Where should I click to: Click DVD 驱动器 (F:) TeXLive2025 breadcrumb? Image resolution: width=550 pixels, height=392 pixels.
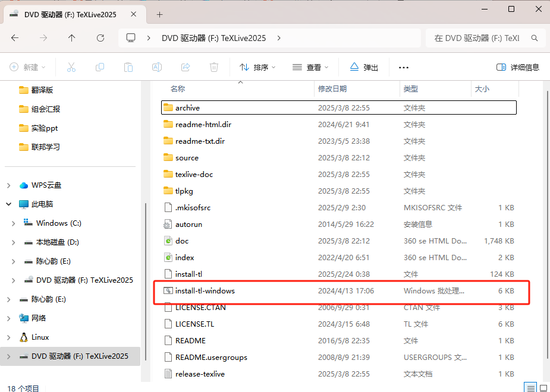coord(213,38)
